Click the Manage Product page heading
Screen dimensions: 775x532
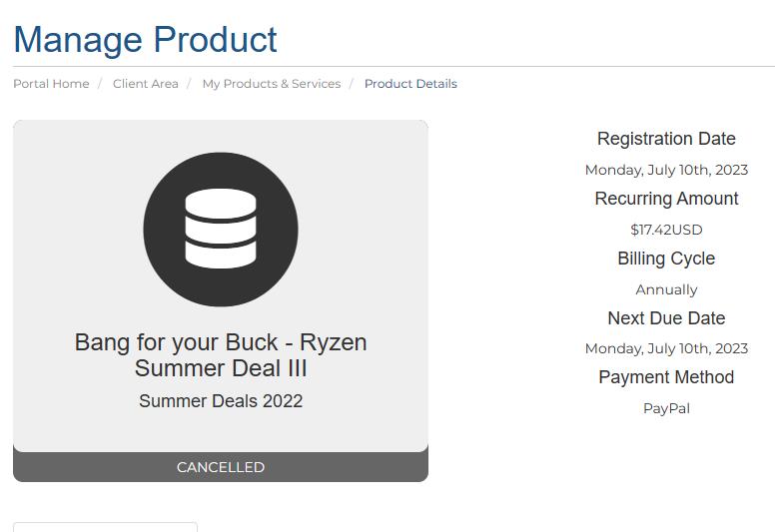(x=146, y=40)
